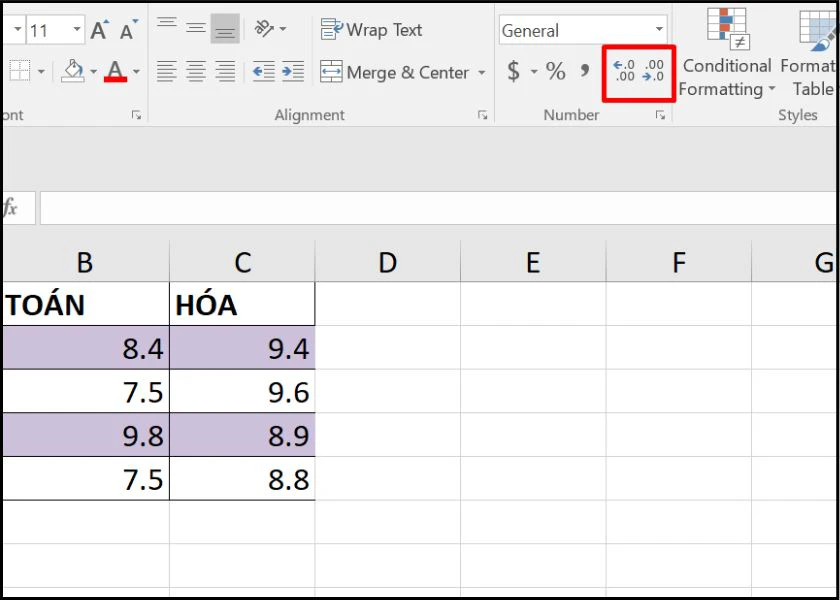Apply comma style

584,70
